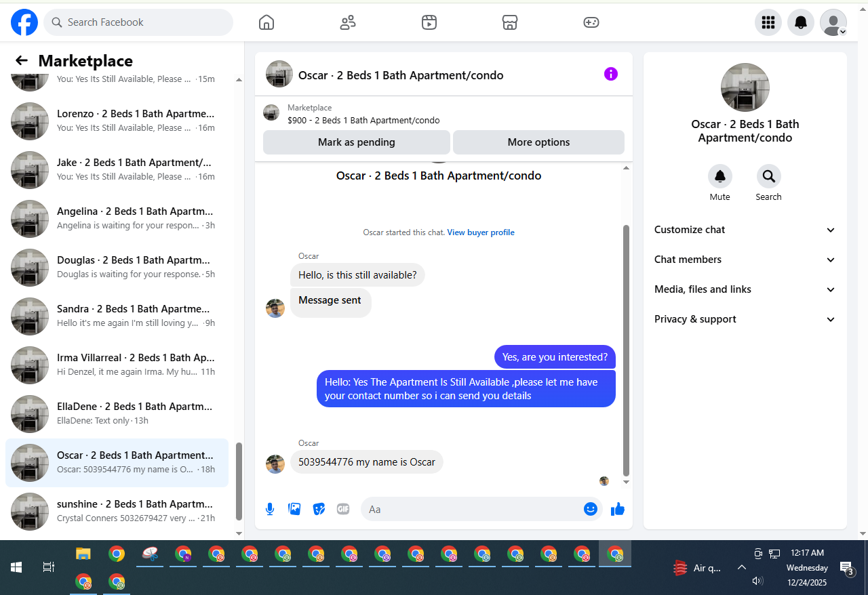Open the View buyer profile link

point(481,232)
